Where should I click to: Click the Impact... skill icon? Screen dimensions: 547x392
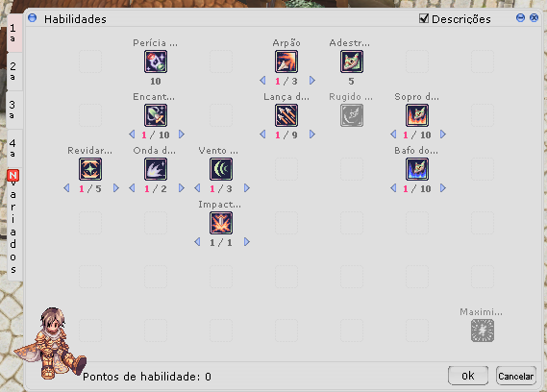(x=221, y=223)
